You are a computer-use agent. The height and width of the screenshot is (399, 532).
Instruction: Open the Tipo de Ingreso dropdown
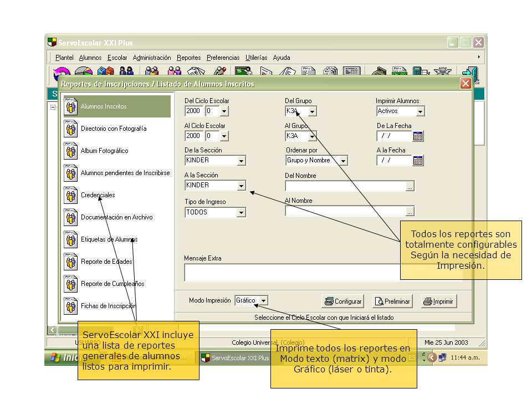coord(241,213)
